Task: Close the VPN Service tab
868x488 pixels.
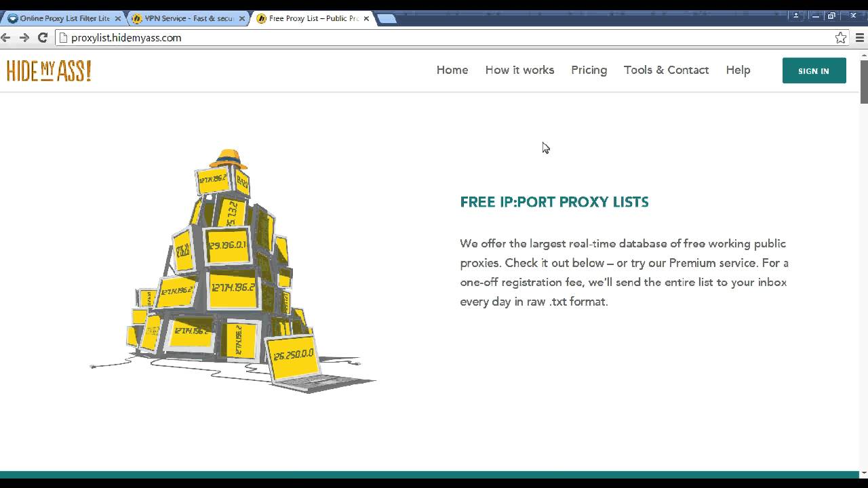Action: (242, 19)
